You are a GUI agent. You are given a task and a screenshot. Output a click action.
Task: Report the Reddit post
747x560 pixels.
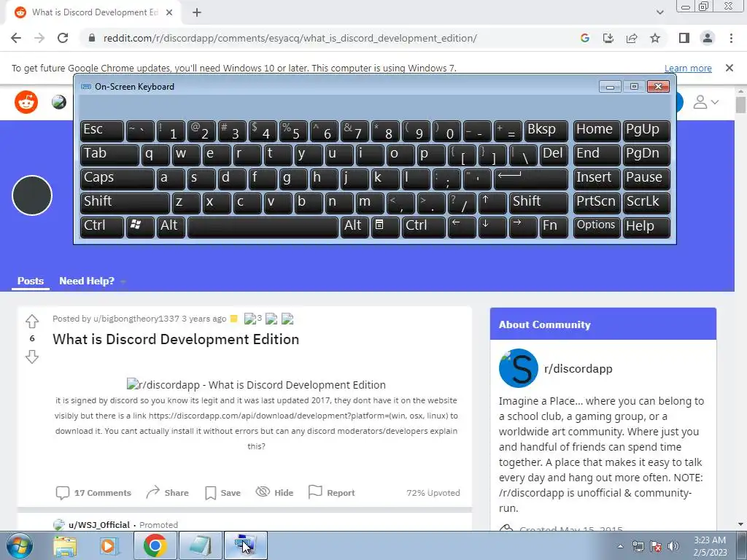click(332, 493)
